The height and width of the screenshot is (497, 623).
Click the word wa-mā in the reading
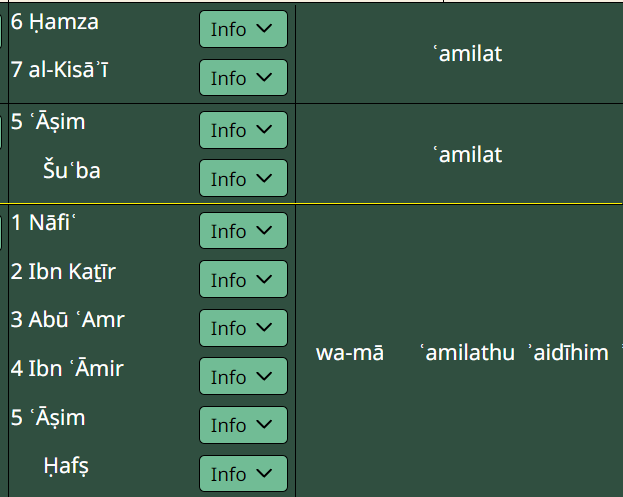tap(349, 353)
